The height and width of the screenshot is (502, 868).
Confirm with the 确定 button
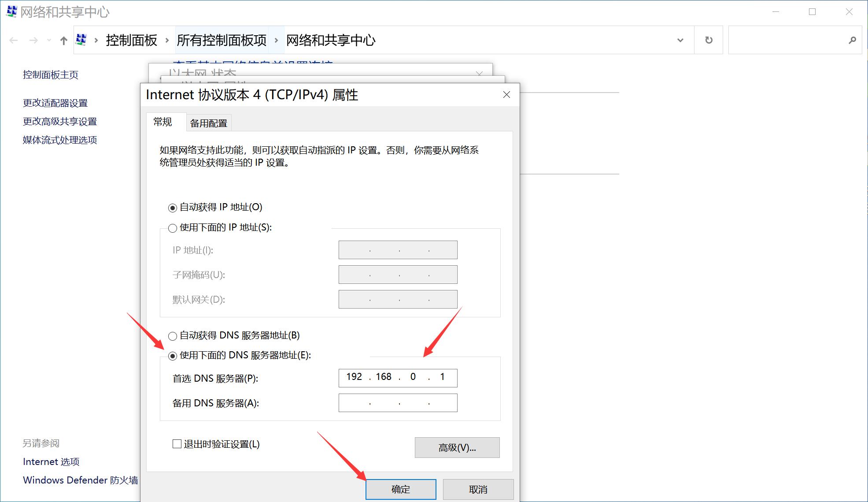coord(401,490)
